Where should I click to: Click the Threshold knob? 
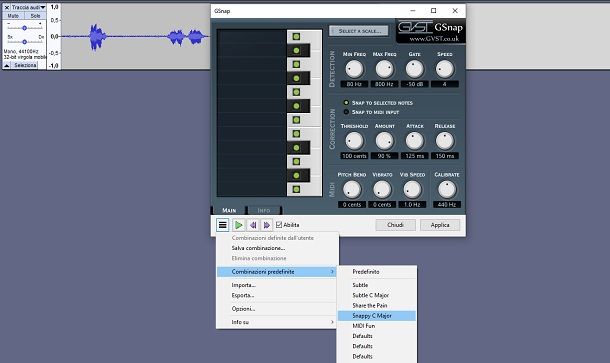354,141
